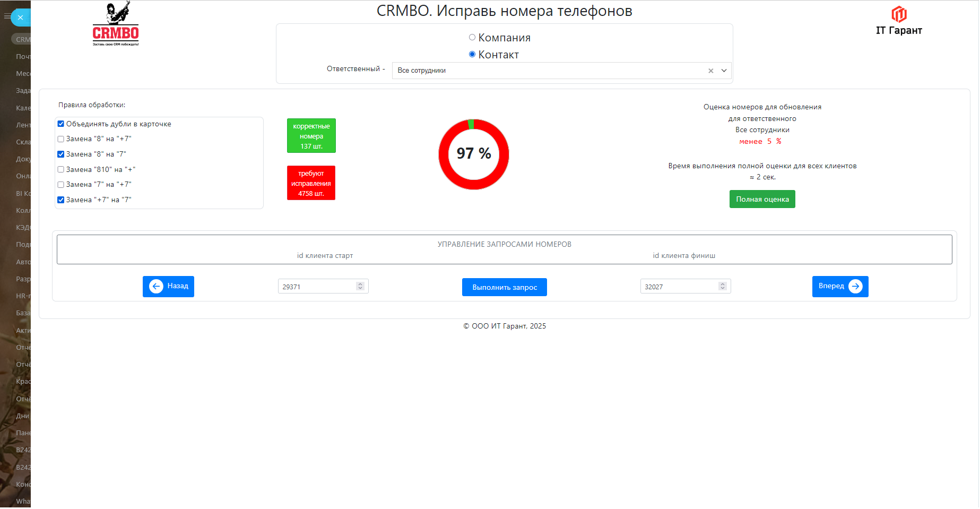The width and height of the screenshot is (980, 509).
Task: Uncheck Объединять дубли в карточке
Action: pyautogui.click(x=61, y=124)
